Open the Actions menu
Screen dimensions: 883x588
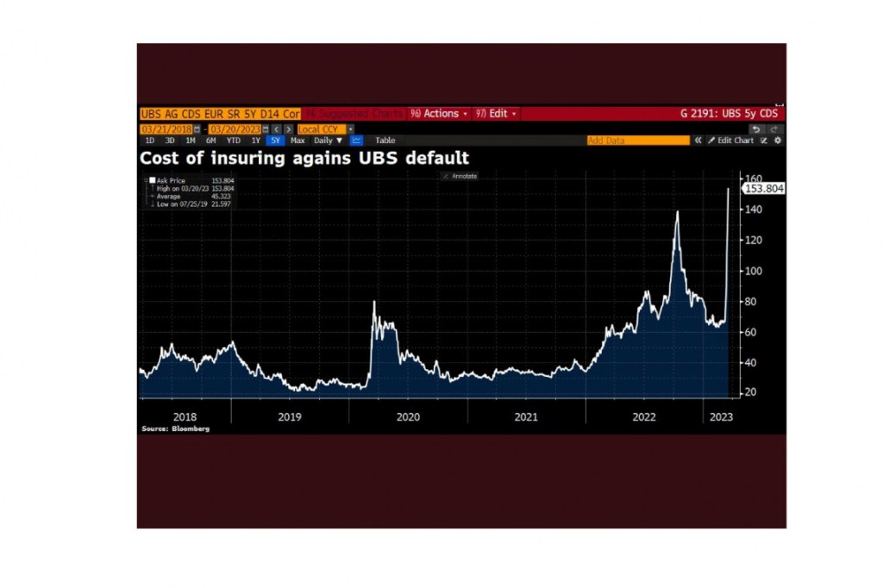pyautogui.click(x=439, y=114)
